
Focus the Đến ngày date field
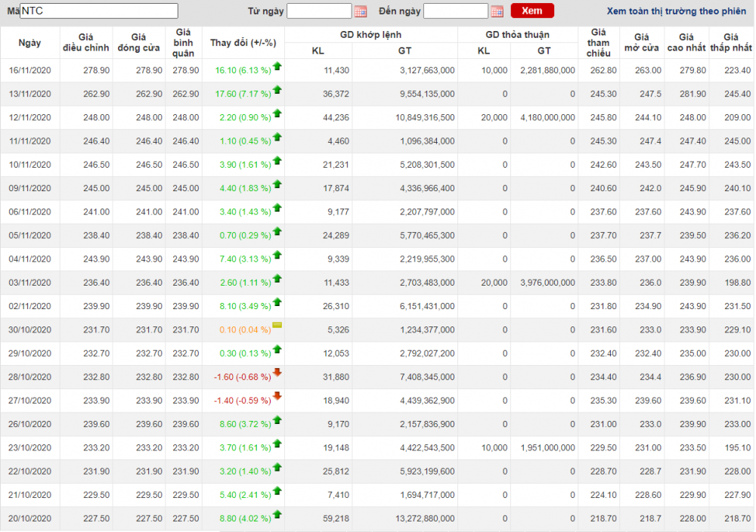pyautogui.click(x=456, y=11)
